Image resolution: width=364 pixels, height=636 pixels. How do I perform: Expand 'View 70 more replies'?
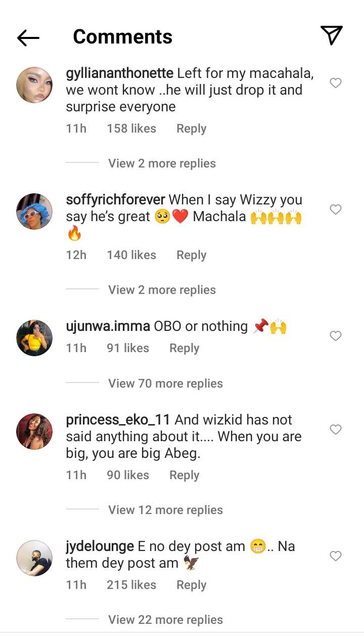[165, 384]
